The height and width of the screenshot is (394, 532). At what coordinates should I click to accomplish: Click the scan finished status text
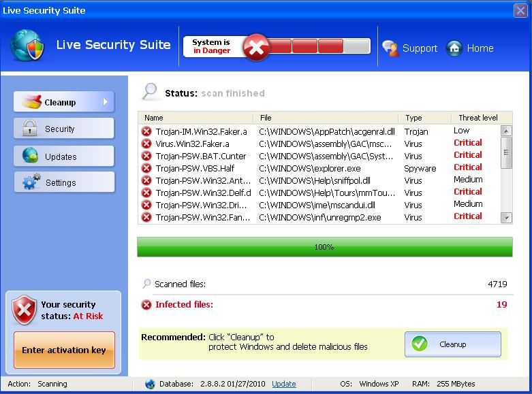233,93
